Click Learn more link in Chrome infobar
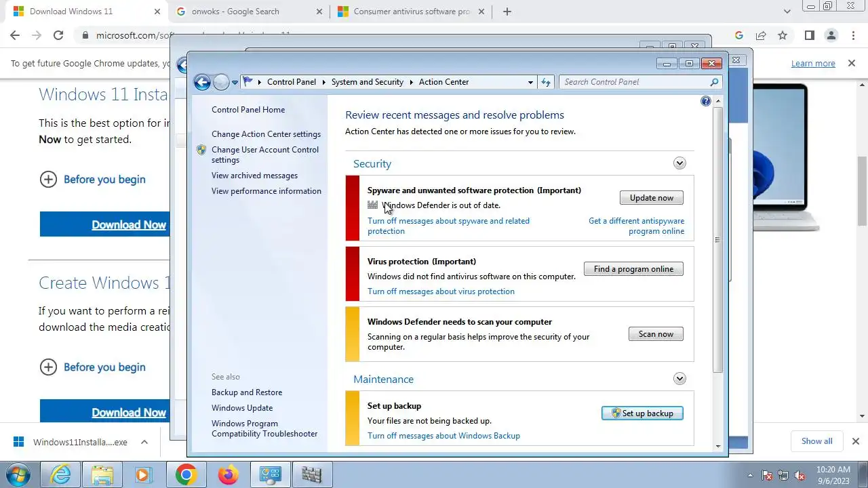The image size is (868, 488). coord(813,64)
